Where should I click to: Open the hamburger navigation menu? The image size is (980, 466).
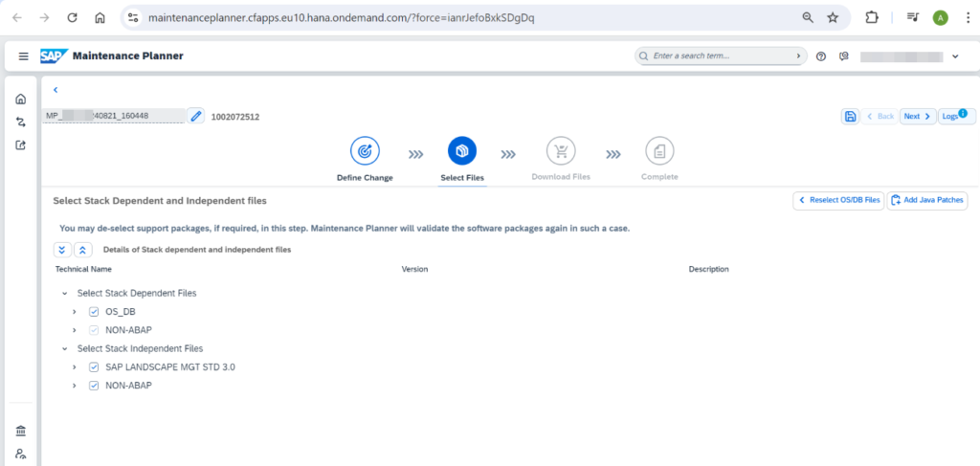pos(24,56)
